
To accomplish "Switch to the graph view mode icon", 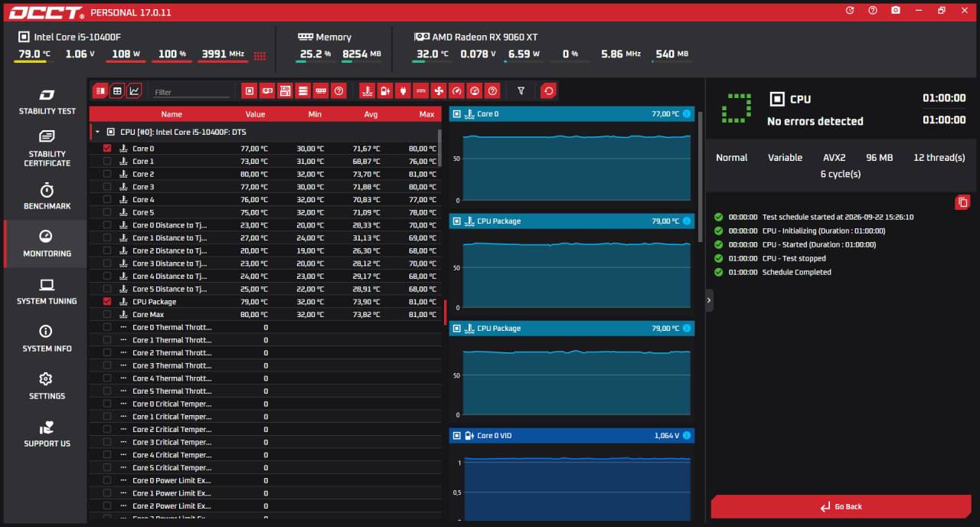I will [134, 91].
